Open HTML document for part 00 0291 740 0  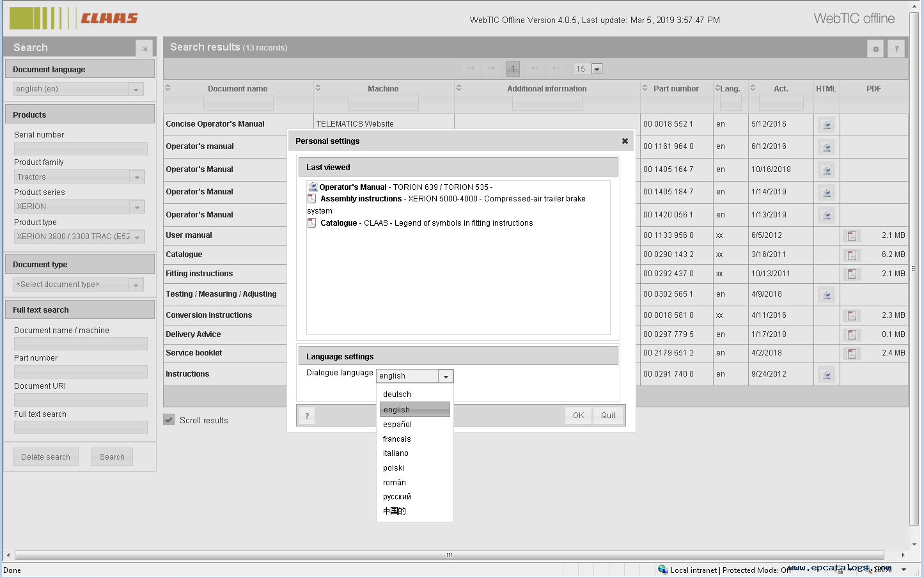[x=826, y=375]
